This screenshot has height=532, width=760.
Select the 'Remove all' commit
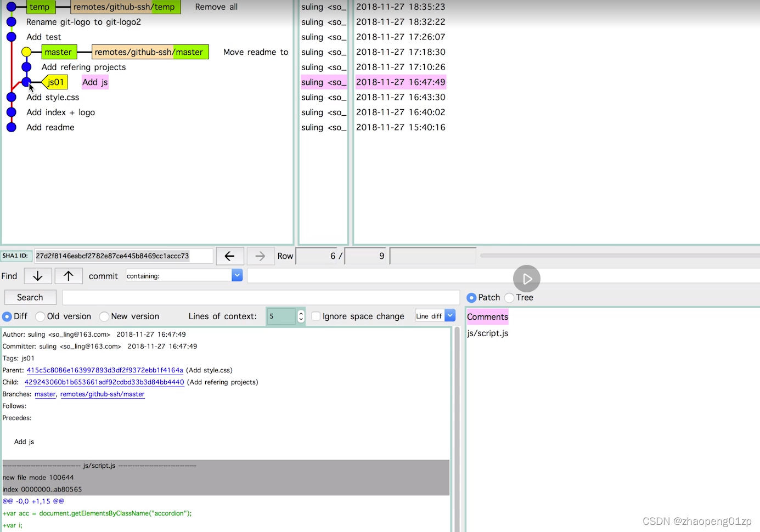(x=216, y=7)
